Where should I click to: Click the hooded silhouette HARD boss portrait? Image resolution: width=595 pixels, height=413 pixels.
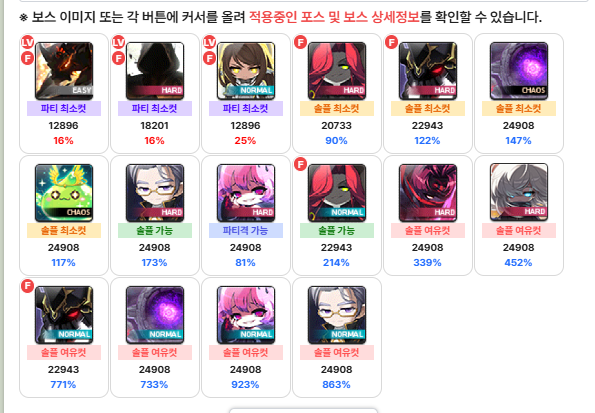pos(155,71)
